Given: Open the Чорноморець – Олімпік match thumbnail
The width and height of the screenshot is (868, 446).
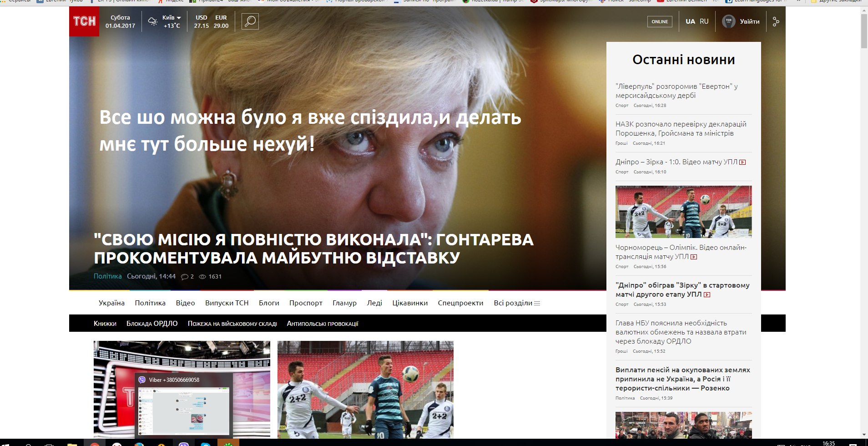Looking at the screenshot, I should 683,212.
